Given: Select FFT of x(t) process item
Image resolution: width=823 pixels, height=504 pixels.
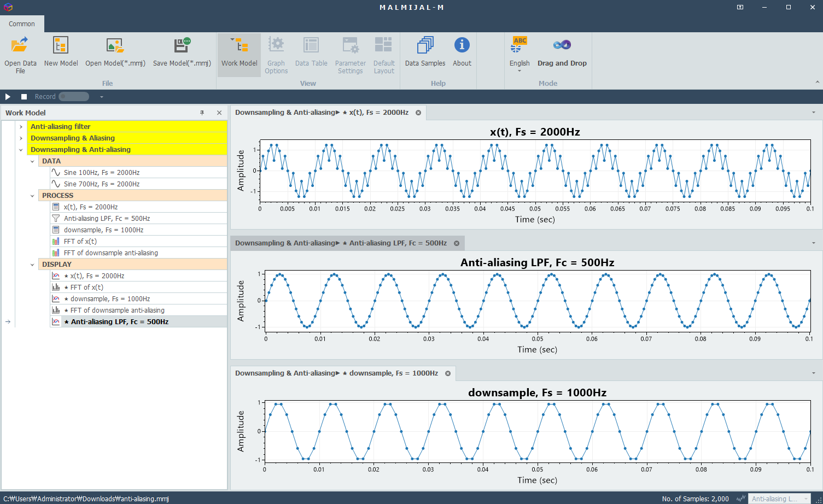Looking at the screenshot, I should 138,241.
